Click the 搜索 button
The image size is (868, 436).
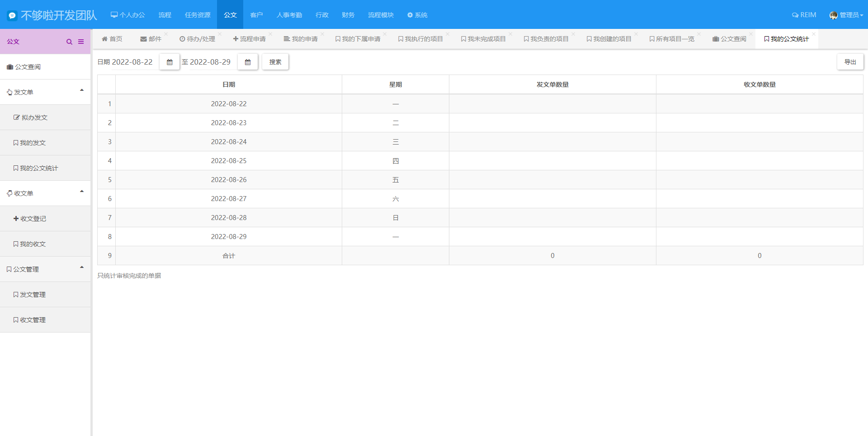pos(275,62)
